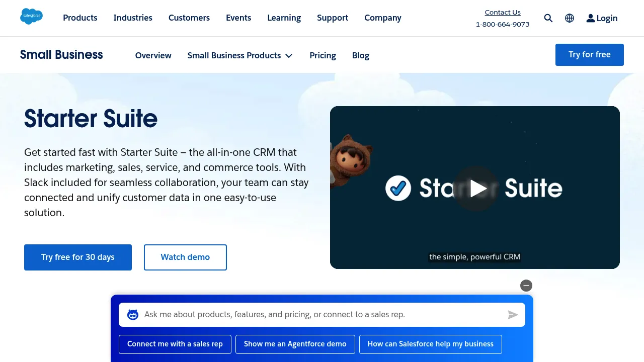
Task: Click the Salesforce cloud logo
Action: pyautogui.click(x=31, y=17)
